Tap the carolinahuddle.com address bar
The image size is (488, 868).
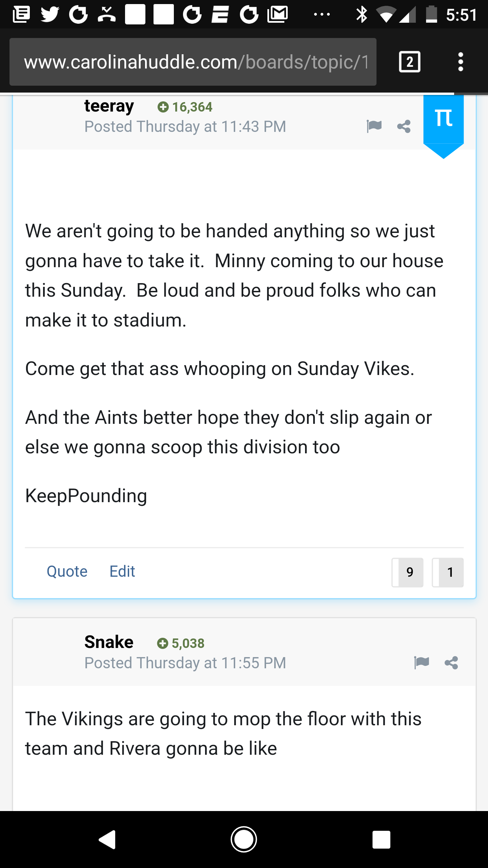[x=193, y=62]
